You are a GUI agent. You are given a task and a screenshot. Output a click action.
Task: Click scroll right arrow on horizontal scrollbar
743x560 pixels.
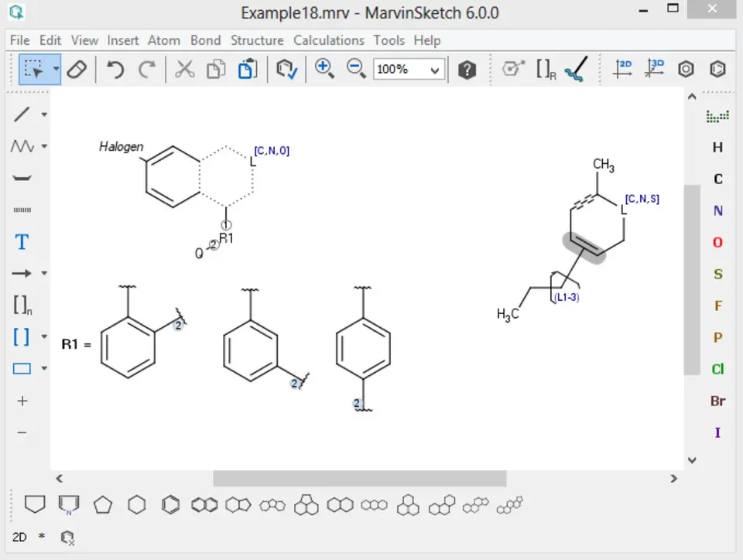tap(674, 479)
